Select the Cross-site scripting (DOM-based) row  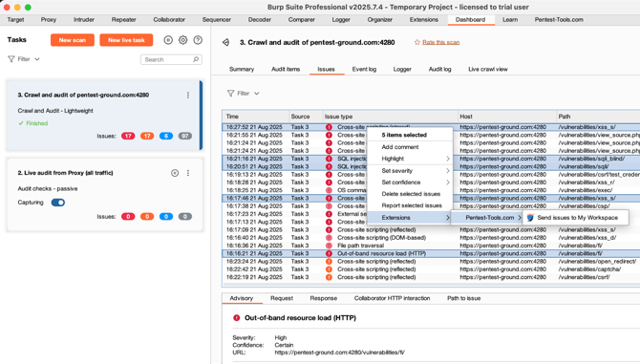click(x=431, y=238)
